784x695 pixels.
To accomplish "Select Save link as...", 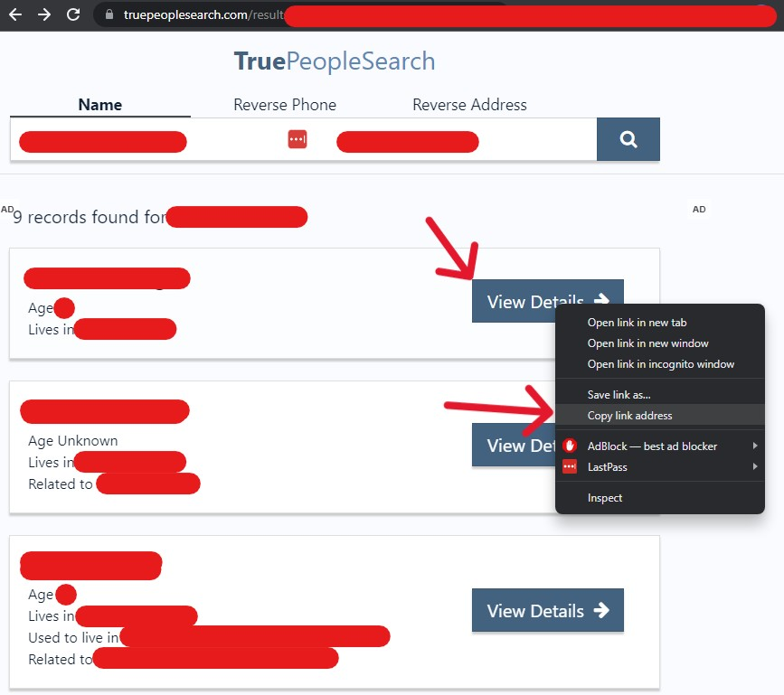I will (x=660, y=395).
